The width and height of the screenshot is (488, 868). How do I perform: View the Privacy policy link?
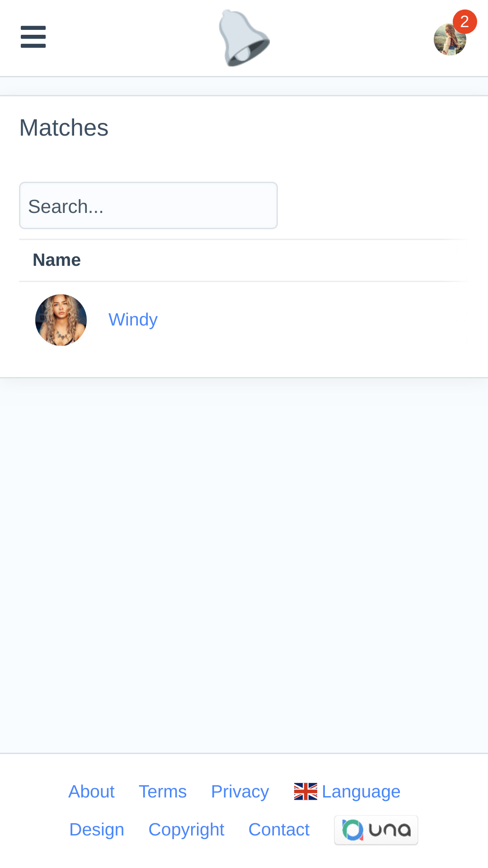[240, 792]
